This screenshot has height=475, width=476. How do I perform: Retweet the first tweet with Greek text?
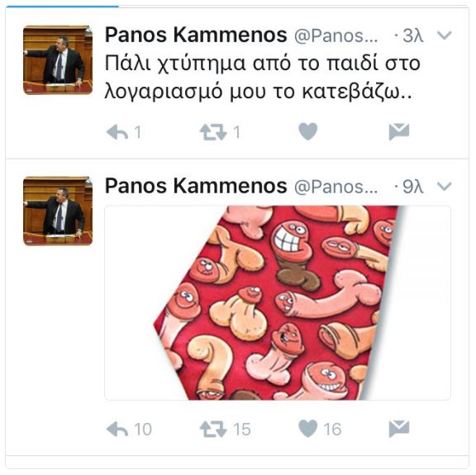click(213, 132)
